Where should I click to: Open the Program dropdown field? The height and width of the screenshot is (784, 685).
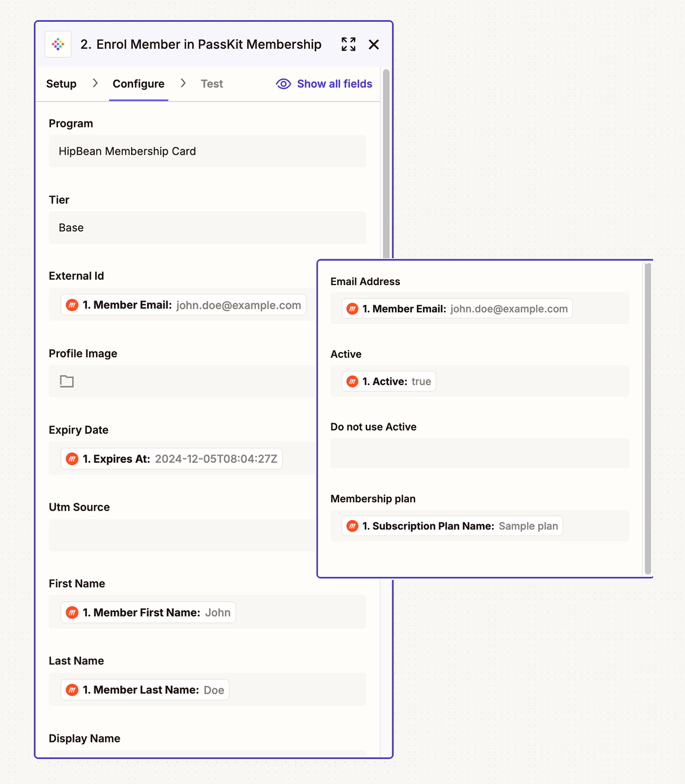(x=207, y=151)
